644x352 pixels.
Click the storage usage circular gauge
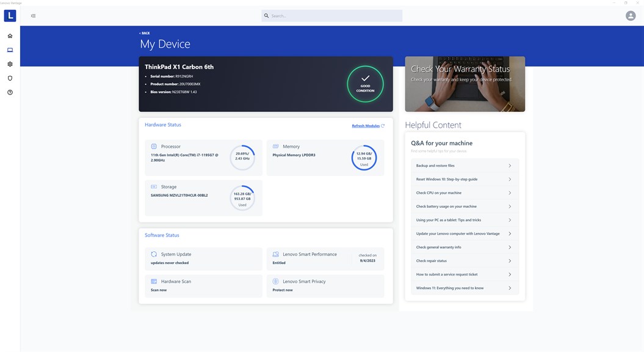(242, 198)
